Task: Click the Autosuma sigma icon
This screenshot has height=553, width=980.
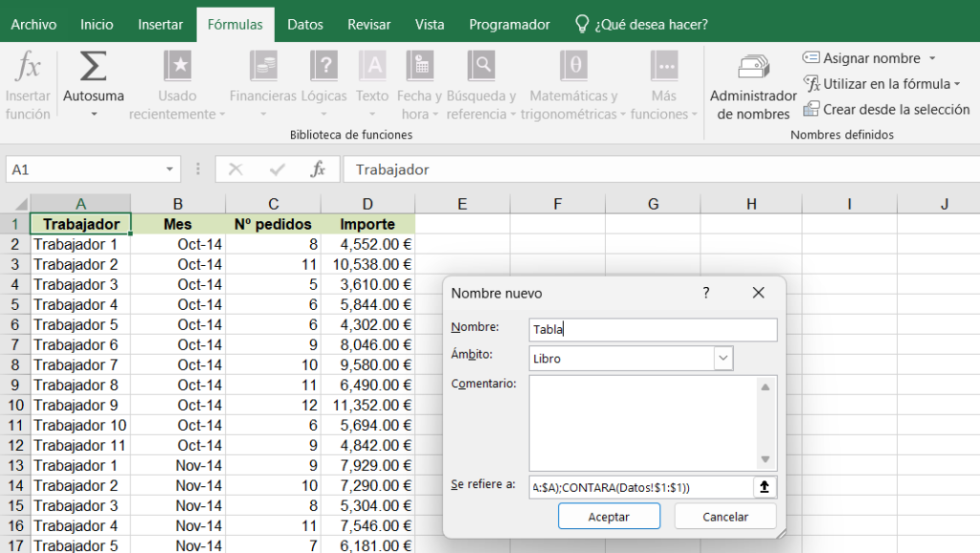Action: (x=93, y=67)
